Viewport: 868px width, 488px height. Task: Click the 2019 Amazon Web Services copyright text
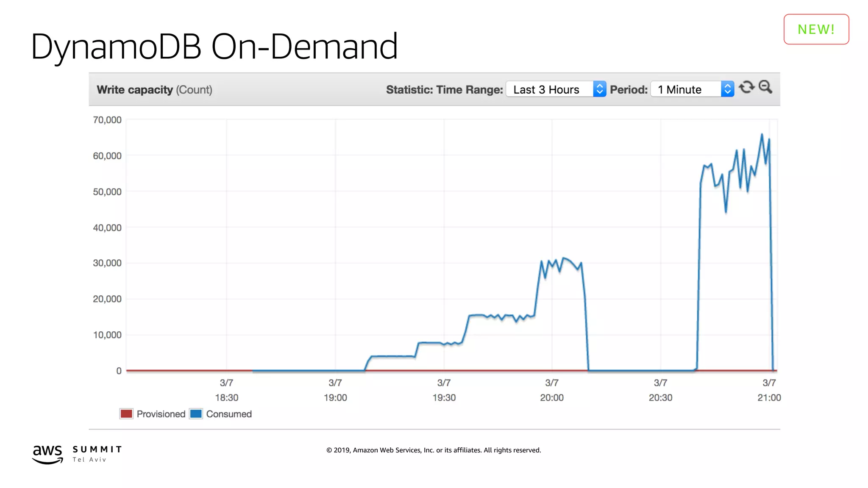(434, 450)
